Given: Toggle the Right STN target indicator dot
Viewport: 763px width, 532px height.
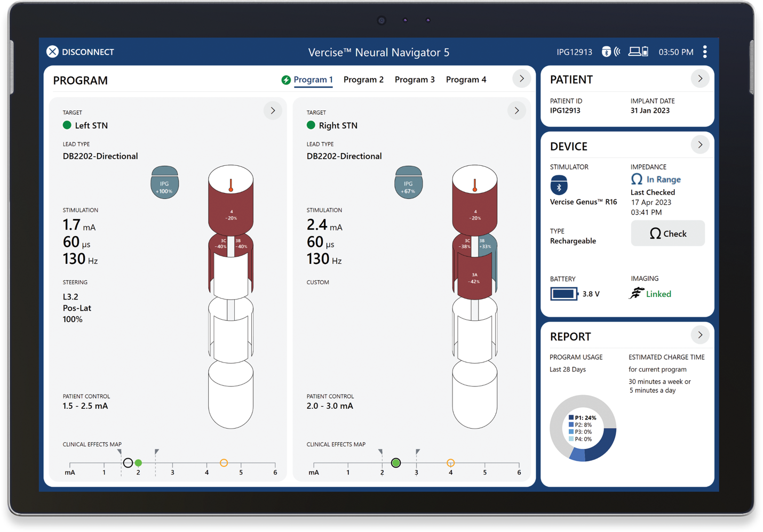Looking at the screenshot, I should click(311, 125).
